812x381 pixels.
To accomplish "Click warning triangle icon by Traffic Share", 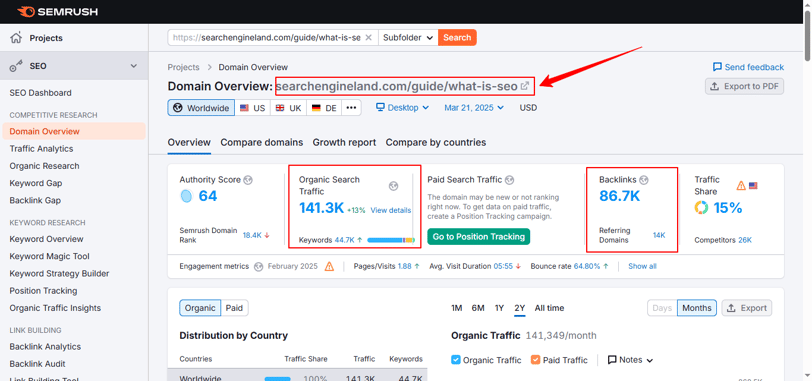I will click(741, 185).
